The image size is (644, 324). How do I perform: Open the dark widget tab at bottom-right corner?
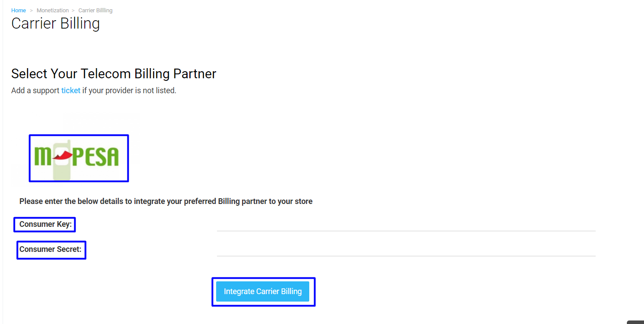pos(635,322)
